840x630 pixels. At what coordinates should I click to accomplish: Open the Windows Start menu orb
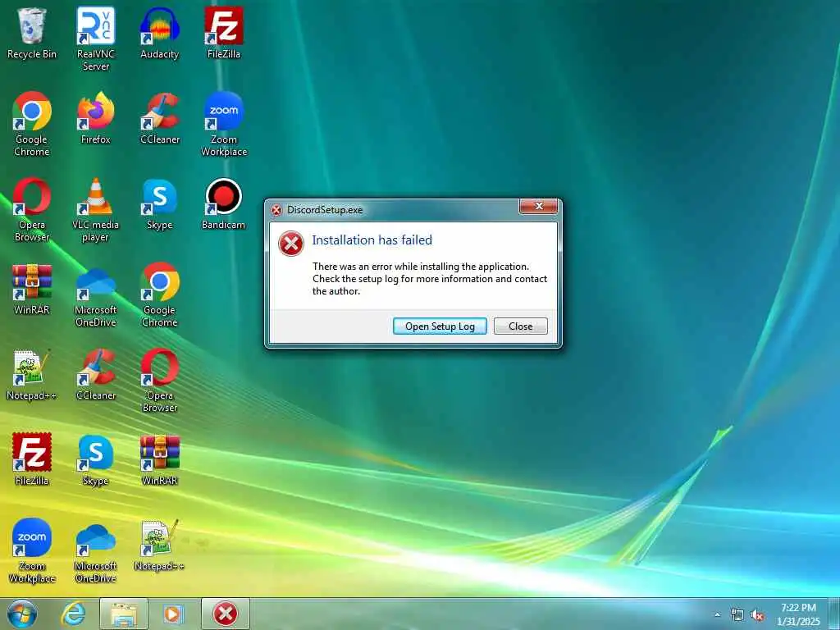pos(22,614)
